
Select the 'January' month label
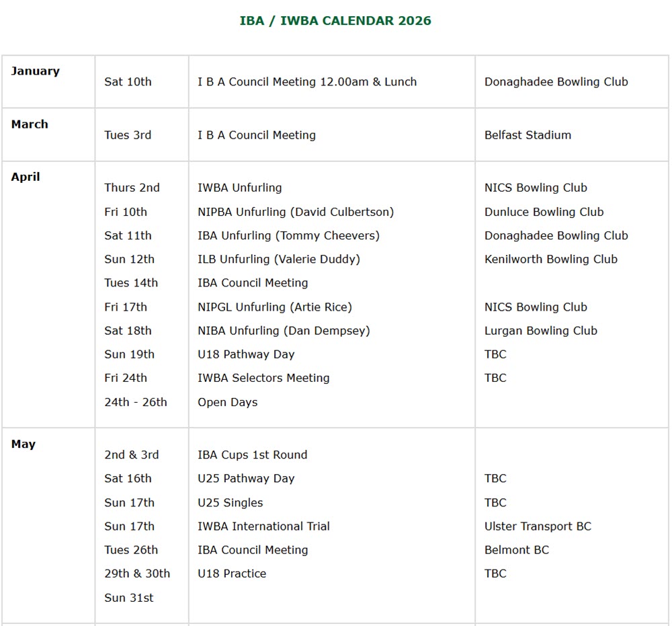click(35, 71)
